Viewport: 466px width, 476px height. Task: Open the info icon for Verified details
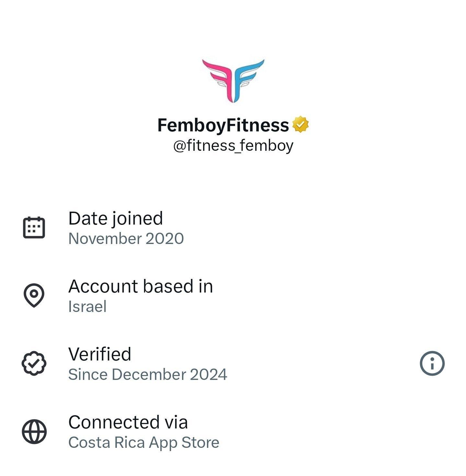pyautogui.click(x=432, y=363)
